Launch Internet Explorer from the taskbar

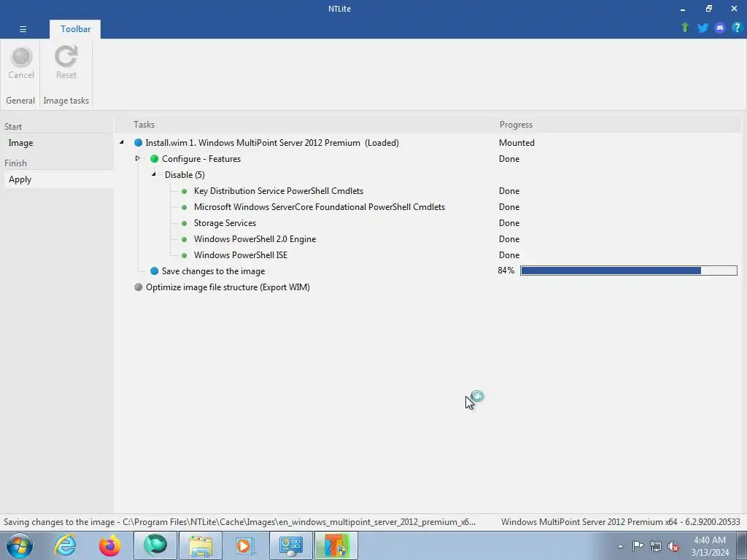tap(65, 545)
